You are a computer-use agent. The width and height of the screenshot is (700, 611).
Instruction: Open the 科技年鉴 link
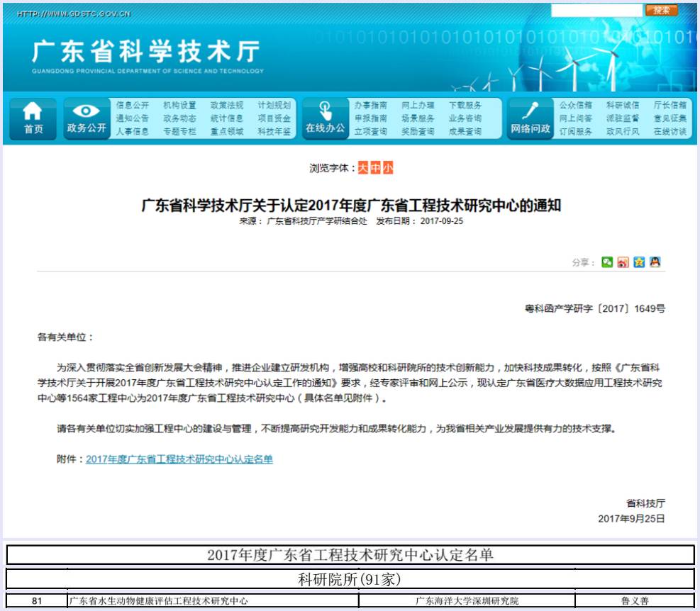(x=274, y=132)
